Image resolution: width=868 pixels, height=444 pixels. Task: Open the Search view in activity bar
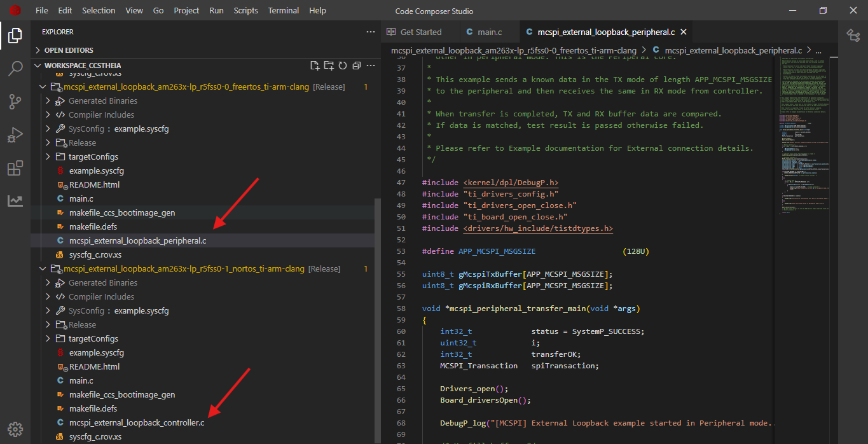pos(15,69)
